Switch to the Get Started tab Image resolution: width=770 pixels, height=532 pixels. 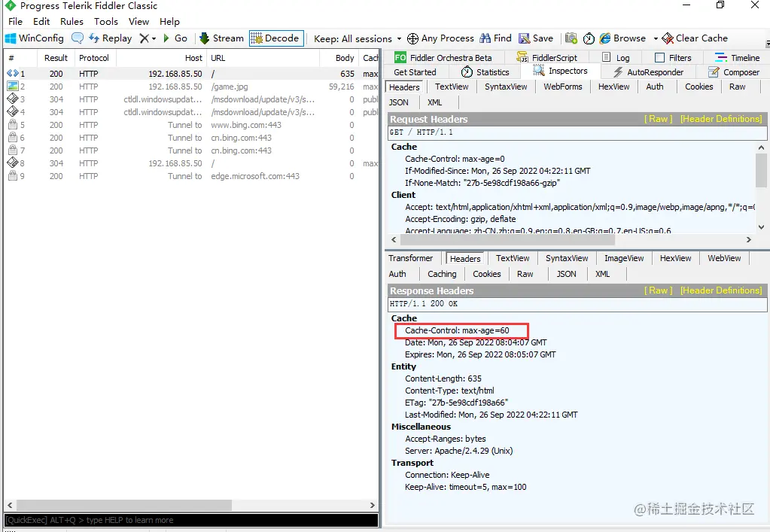415,72
